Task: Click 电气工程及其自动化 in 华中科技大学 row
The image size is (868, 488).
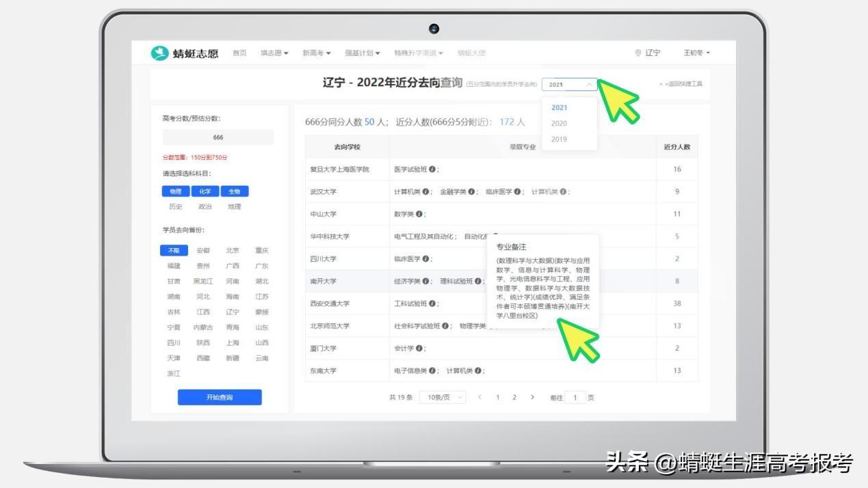Action: coord(425,236)
